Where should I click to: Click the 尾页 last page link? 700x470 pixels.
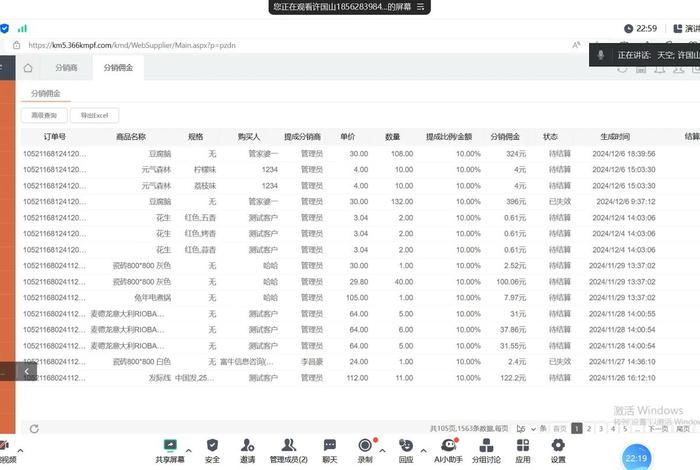[683, 428]
